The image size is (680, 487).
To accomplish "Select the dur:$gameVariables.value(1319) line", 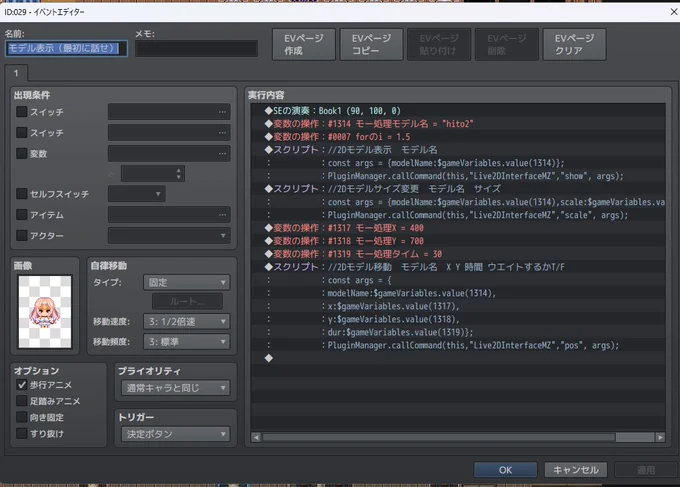I will click(x=458, y=332).
